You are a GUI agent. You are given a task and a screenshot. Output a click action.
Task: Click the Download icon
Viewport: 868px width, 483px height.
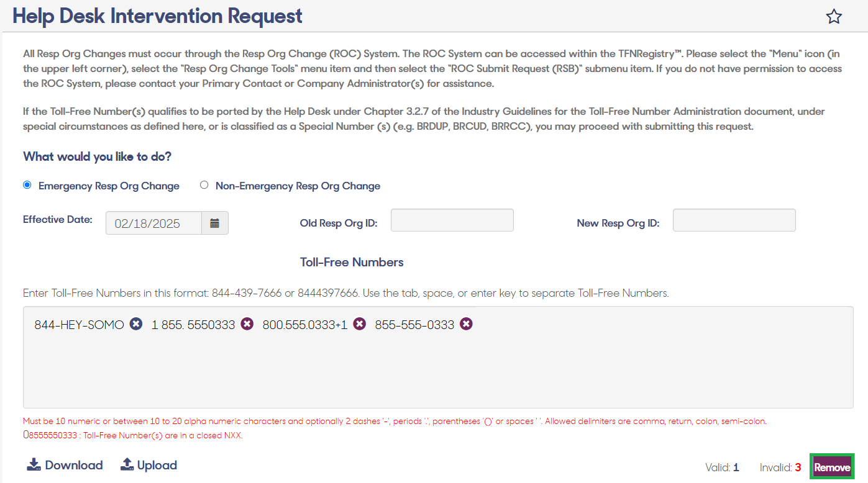point(34,465)
